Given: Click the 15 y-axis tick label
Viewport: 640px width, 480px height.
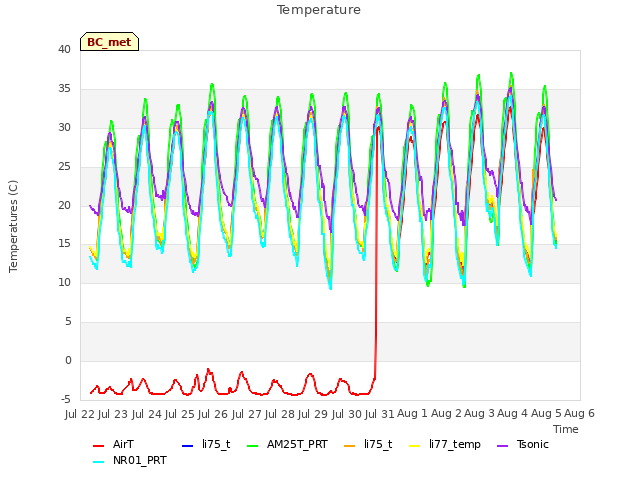Looking at the screenshot, I should [64, 244].
